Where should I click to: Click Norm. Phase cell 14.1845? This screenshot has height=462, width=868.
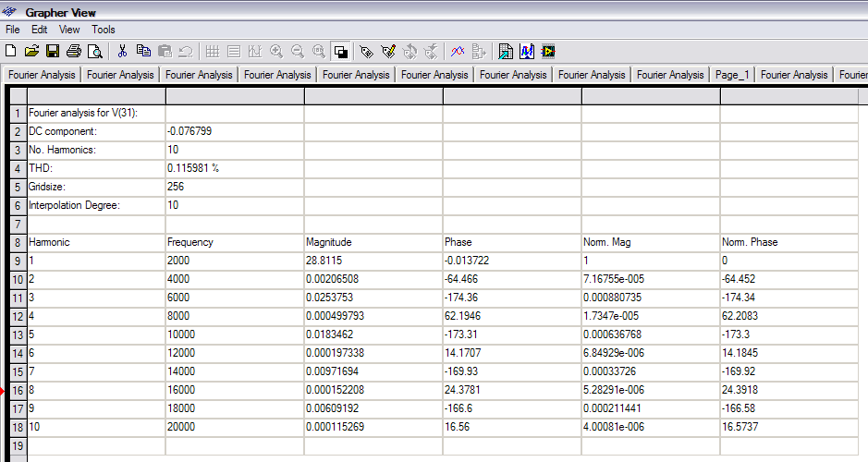(x=789, y=353)
